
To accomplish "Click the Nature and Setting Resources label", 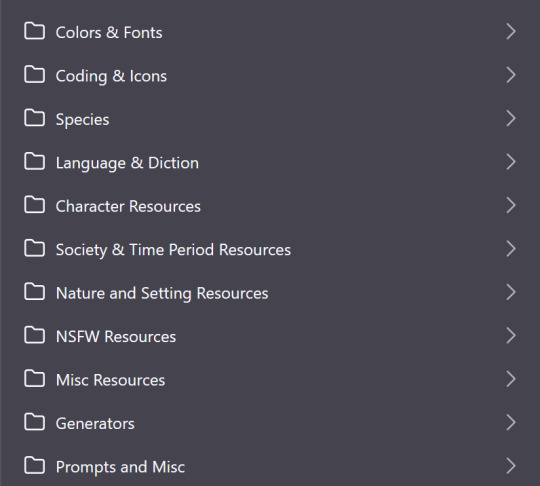I will click(162, 293).
